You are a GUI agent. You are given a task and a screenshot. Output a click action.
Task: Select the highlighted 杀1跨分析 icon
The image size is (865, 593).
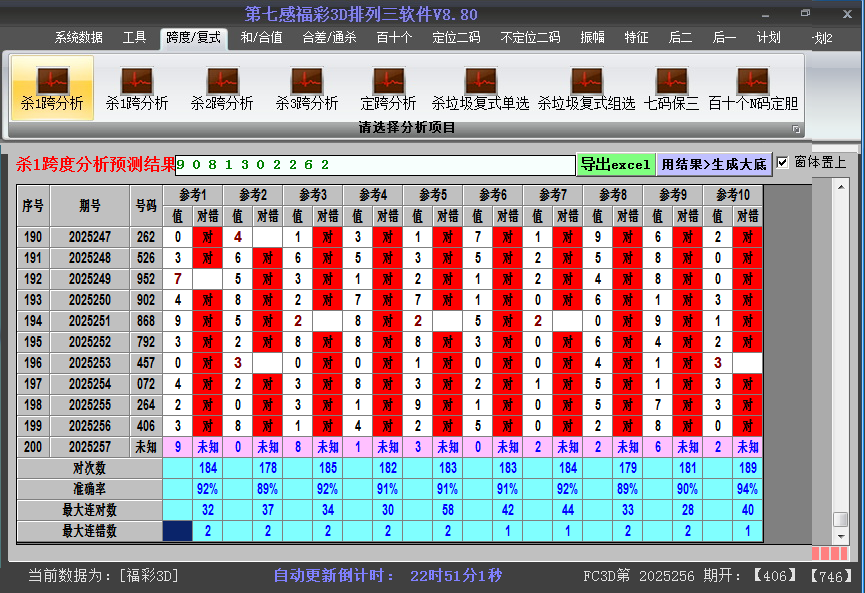point(52,88)
